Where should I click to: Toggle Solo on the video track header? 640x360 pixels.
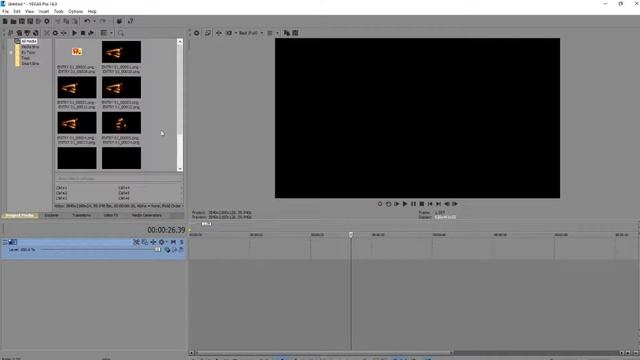tap(182, 242)
